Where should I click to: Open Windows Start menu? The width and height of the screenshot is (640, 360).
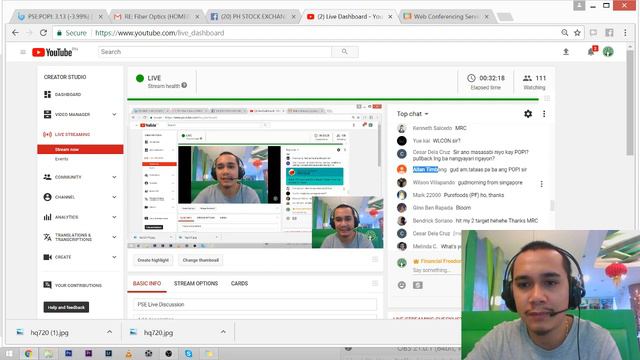tap(9, 353)
